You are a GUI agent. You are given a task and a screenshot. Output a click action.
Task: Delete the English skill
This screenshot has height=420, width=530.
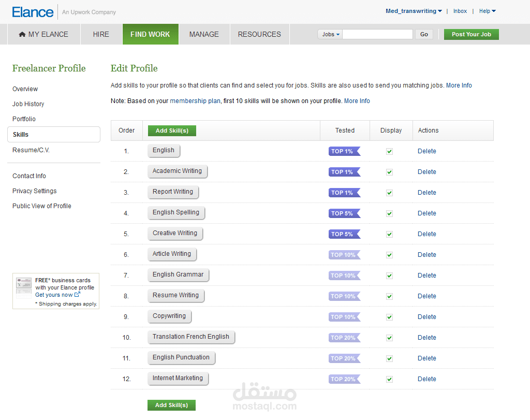coord(426,151)
